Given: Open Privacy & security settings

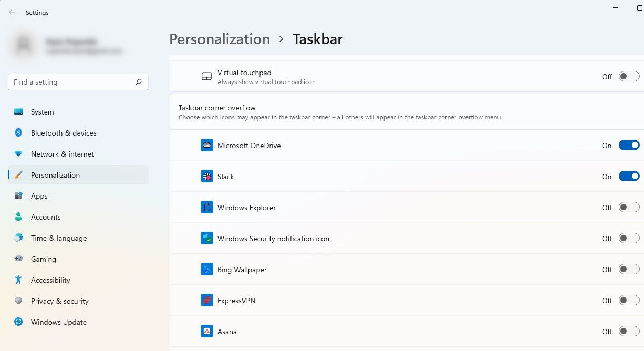Looking at the screenshot, I should 59,301.
